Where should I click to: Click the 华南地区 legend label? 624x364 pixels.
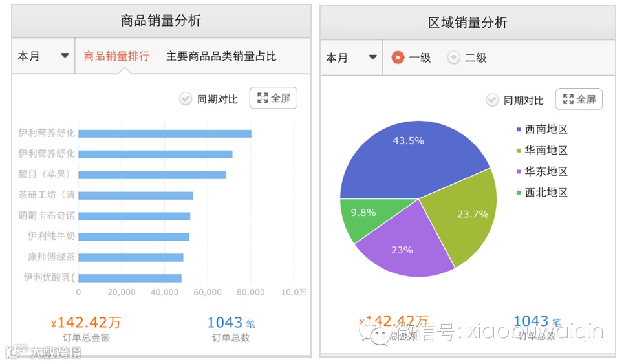tap(546, 151)
